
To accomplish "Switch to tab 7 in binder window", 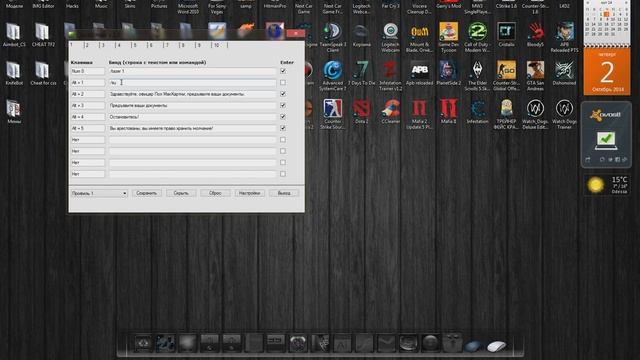I will [x=172, y=45].
